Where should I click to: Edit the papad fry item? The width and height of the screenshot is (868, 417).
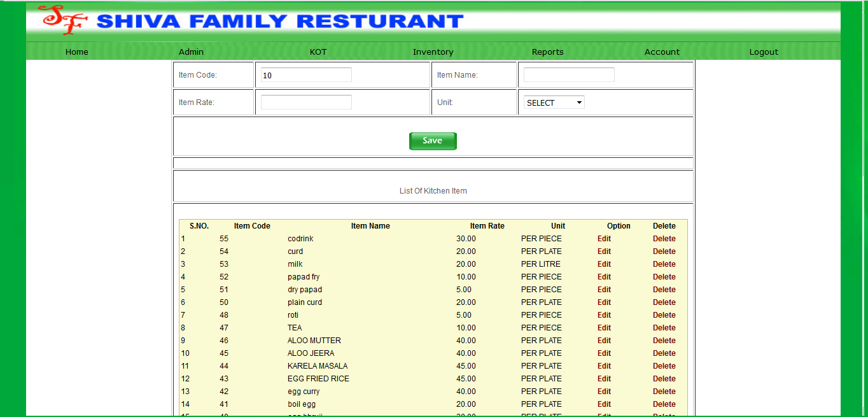[x=604, y=277]
